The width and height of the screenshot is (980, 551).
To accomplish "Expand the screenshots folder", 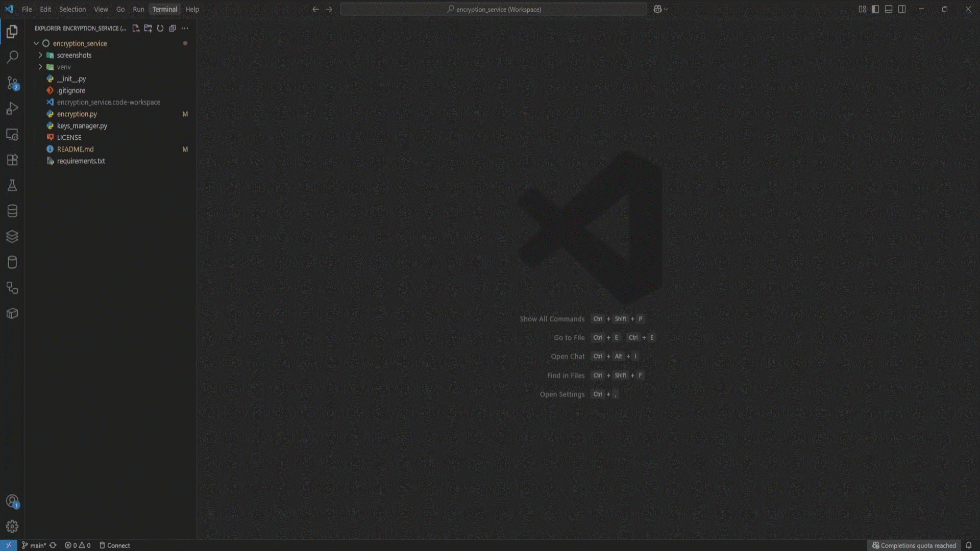I will pos(40,55).
